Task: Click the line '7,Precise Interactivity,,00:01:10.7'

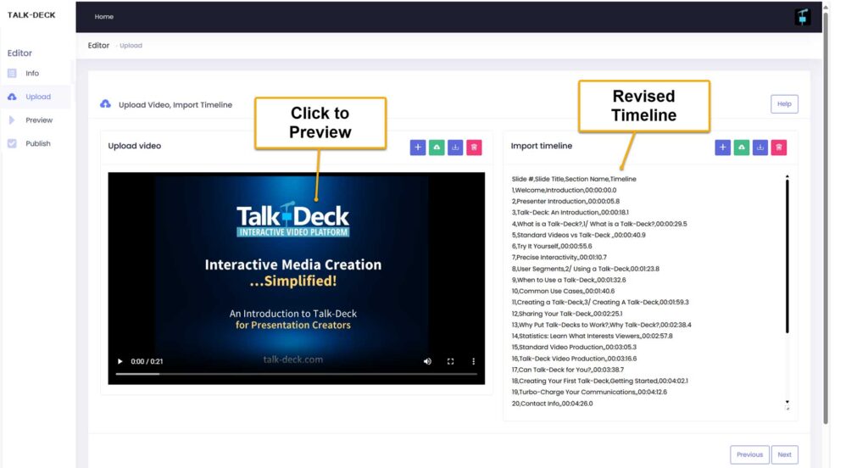Action: click(x=559, y=257)
